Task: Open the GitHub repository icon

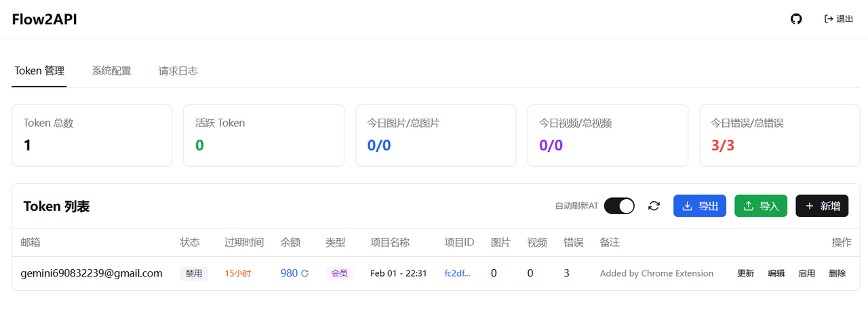Action: (796, 19)
